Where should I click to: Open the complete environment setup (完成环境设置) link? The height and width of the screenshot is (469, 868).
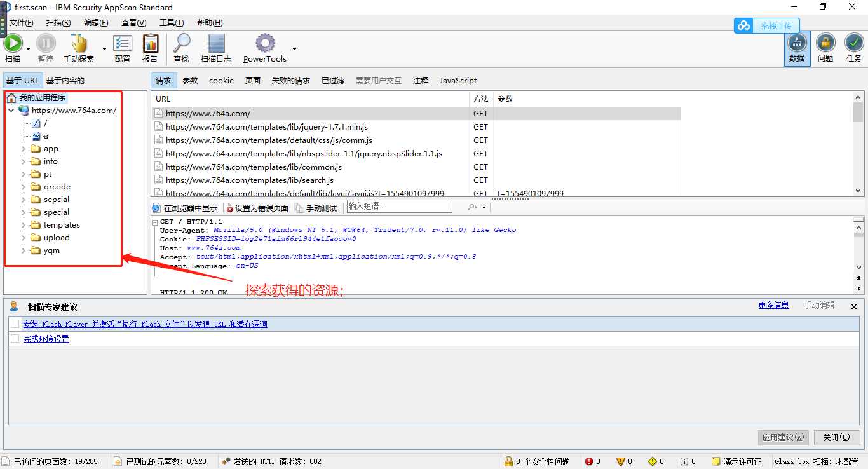[x=46, y=339]
